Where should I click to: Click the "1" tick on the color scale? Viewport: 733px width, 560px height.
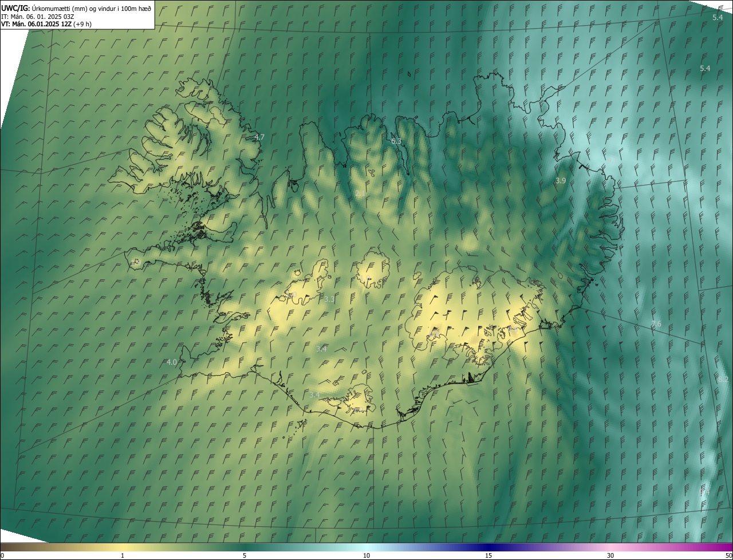pyautogui.click(x=123, y=555)
